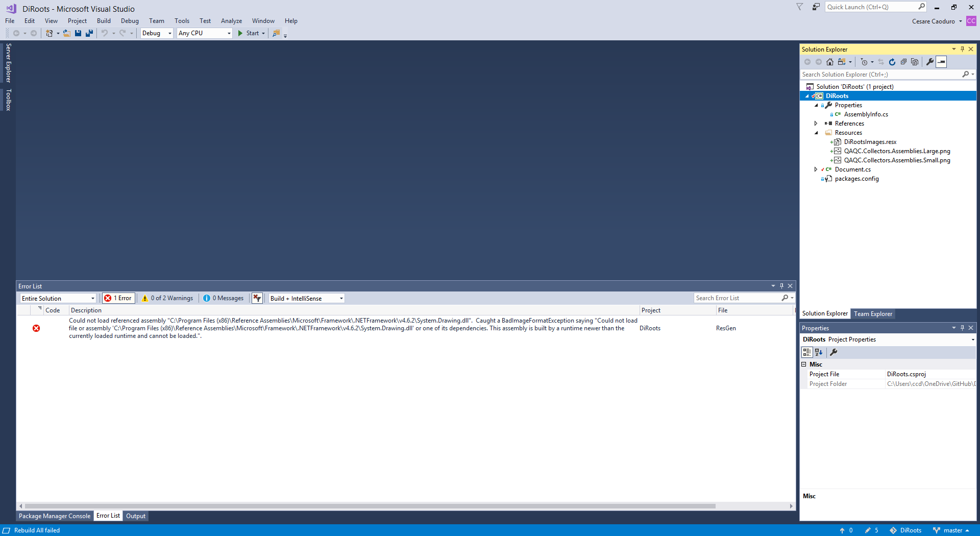Viewport: 980px width, 536px height.
Task: Refresh the Solution Explorer
Action: [892, 62]
